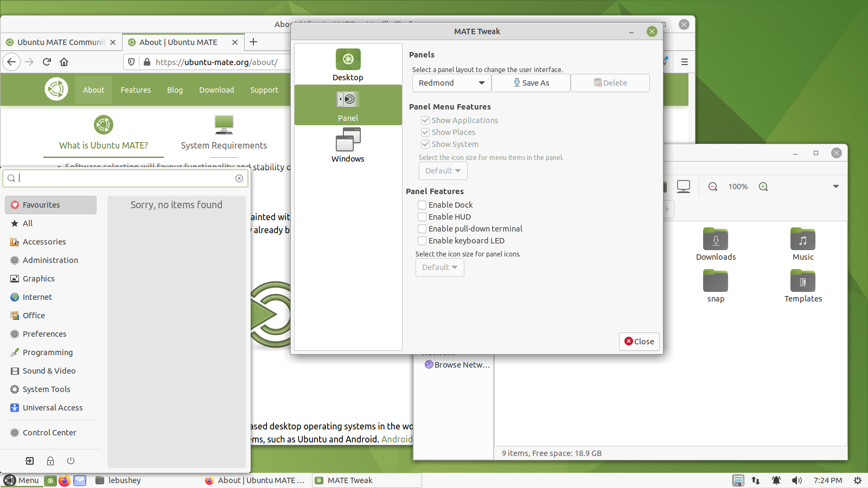The width and height of the screenshot is (868, 488).
Task: Enable the Dock checkbox
Action: pyautogui.click(x=422, y=205)
